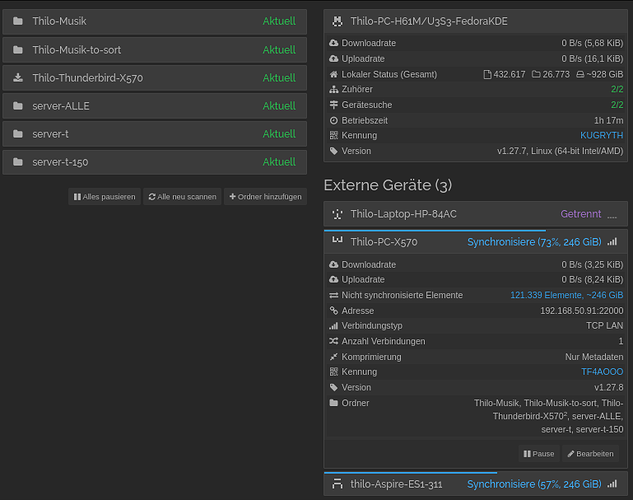This screenshot has width=633, height=500.
Task: Click the signal strength icon on thilo-Aspire-ES1-311 header
Action: (612, 484)
